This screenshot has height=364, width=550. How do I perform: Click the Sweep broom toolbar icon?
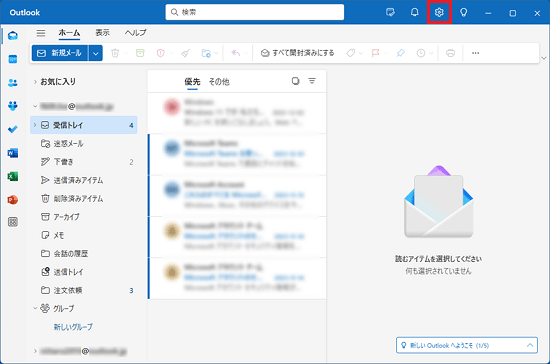coord(186,53)
